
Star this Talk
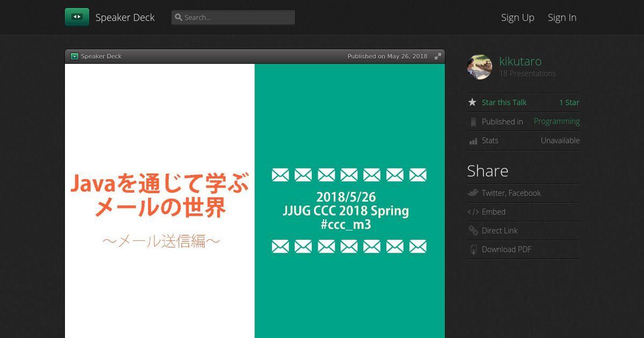point(504,102)
